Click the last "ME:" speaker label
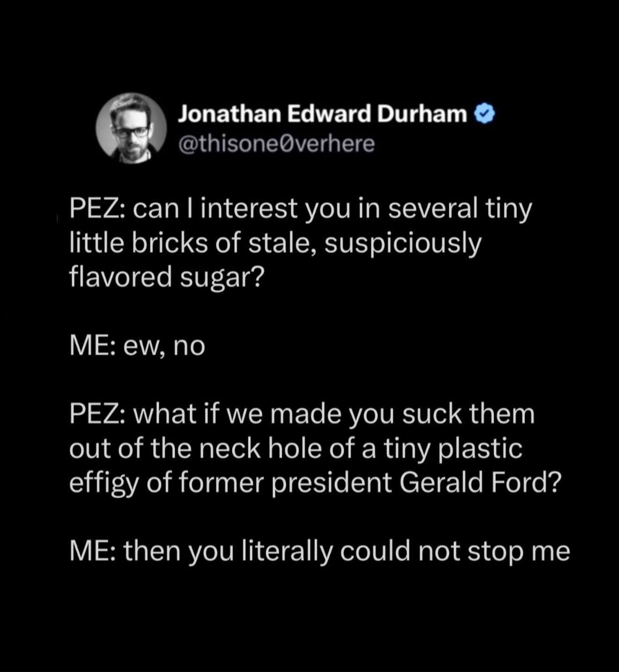619x672 pixels. coord(93,551)
